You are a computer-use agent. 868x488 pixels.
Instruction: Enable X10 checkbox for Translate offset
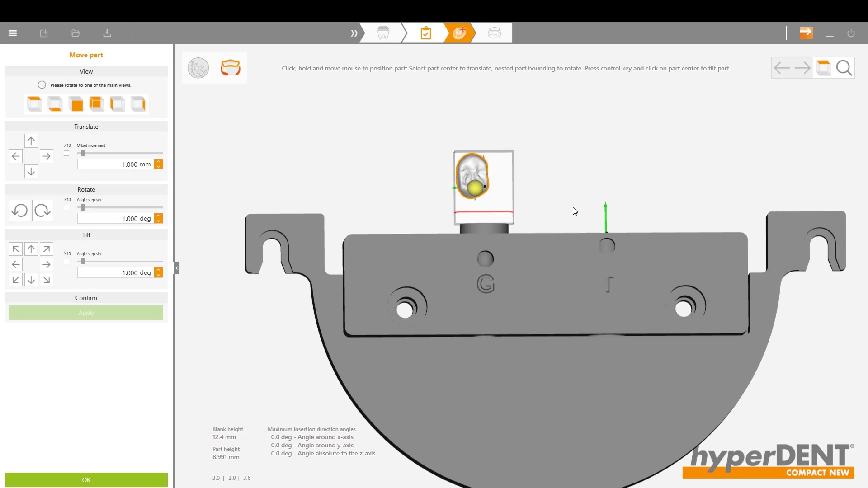66,153
